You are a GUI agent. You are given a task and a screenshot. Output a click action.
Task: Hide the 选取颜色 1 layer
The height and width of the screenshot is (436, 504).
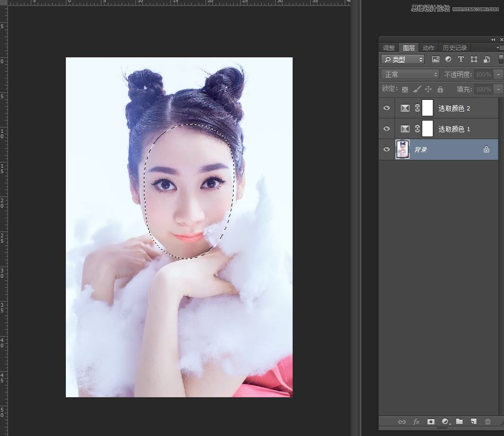[387, 129]
